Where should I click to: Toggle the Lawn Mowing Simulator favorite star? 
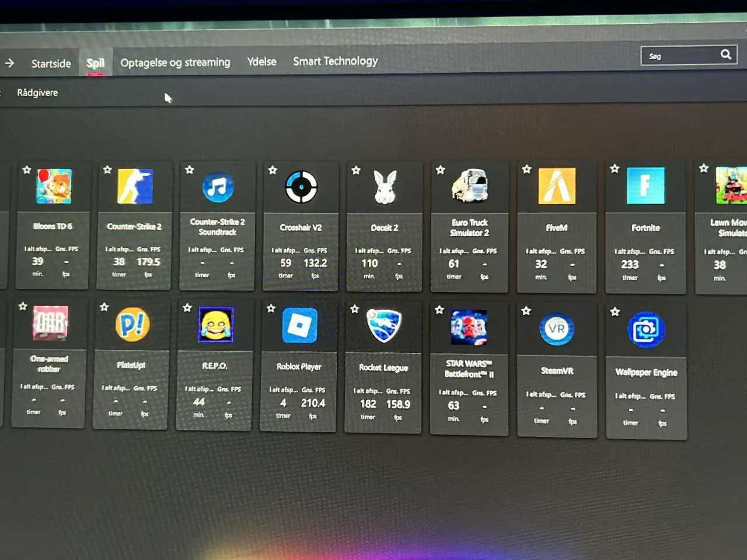tap(704, 168)
